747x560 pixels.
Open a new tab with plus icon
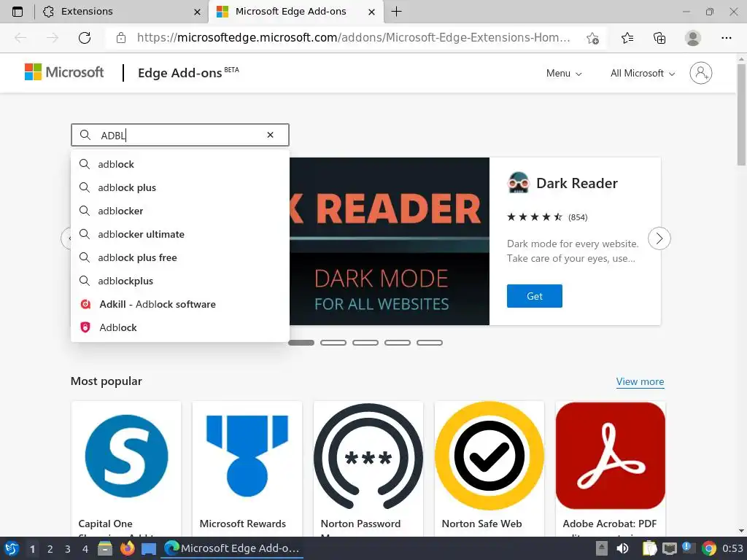tap(396, 12)
